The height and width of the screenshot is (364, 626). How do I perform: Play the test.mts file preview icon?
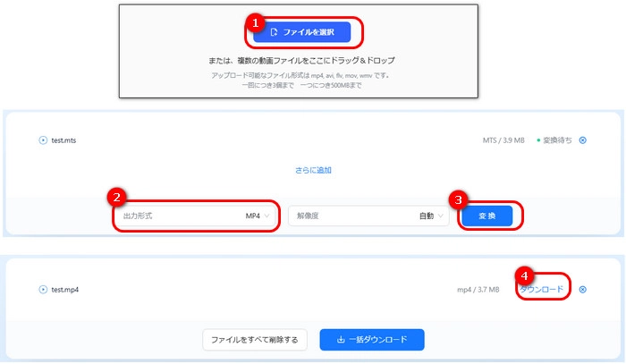[x=43, y=140]
